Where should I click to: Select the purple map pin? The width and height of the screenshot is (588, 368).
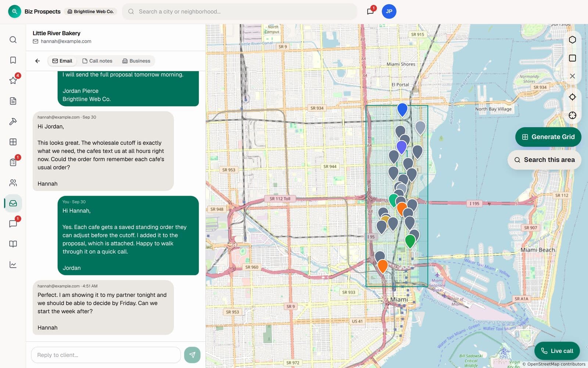(402, 148)
